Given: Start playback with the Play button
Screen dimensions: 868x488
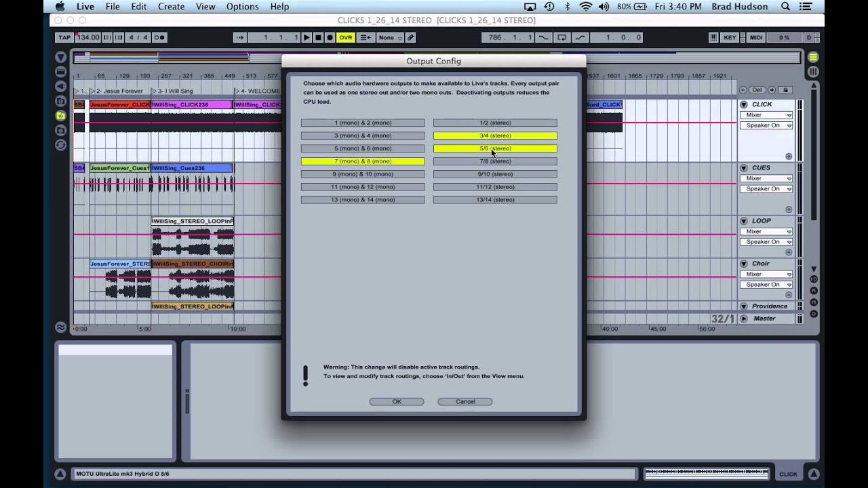Looking at the screenshot, I should click(x=307, y=37).
